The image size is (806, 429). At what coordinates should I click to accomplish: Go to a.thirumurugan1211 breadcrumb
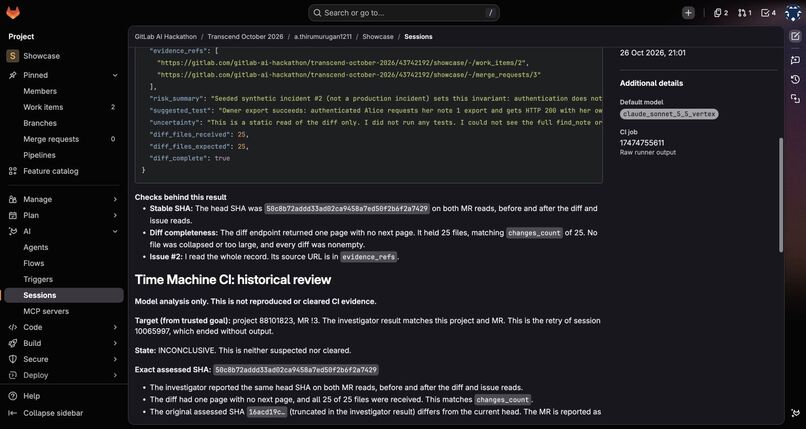pos(323,36)
